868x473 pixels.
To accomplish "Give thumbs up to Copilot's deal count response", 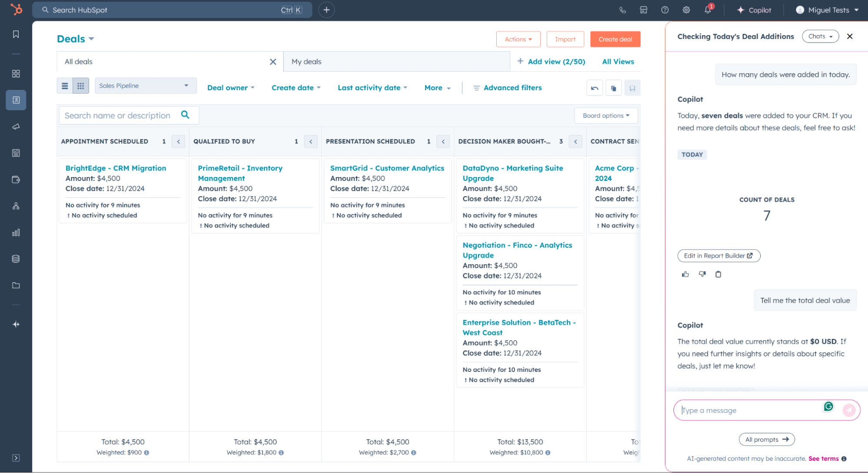I will pyautogui.click(x=685, y=274).
